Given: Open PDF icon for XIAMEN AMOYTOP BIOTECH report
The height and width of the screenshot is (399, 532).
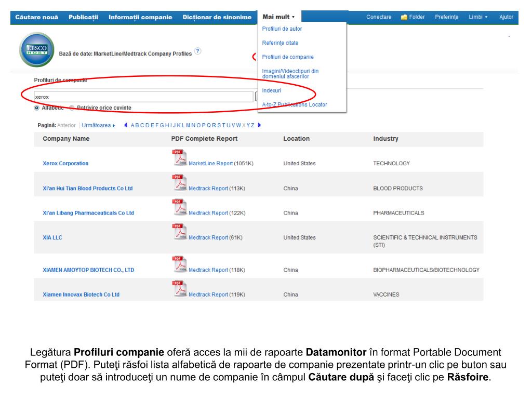Looking at the screenshot, I should [x=179, y=264].
